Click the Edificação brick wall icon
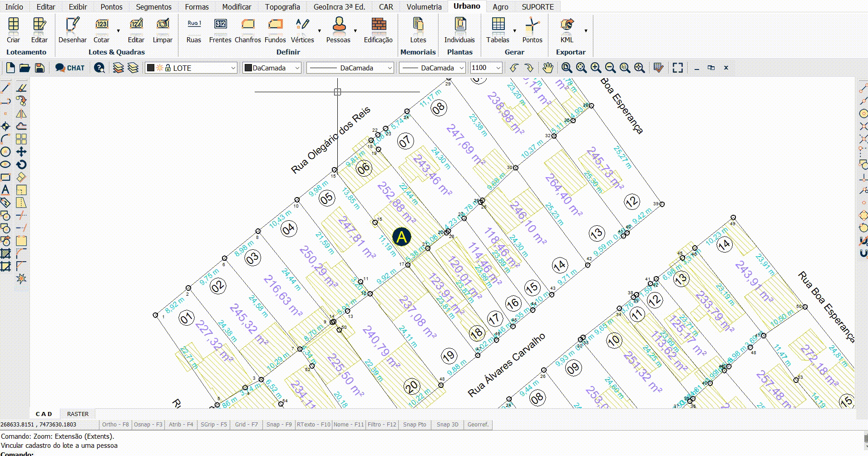 378,25
